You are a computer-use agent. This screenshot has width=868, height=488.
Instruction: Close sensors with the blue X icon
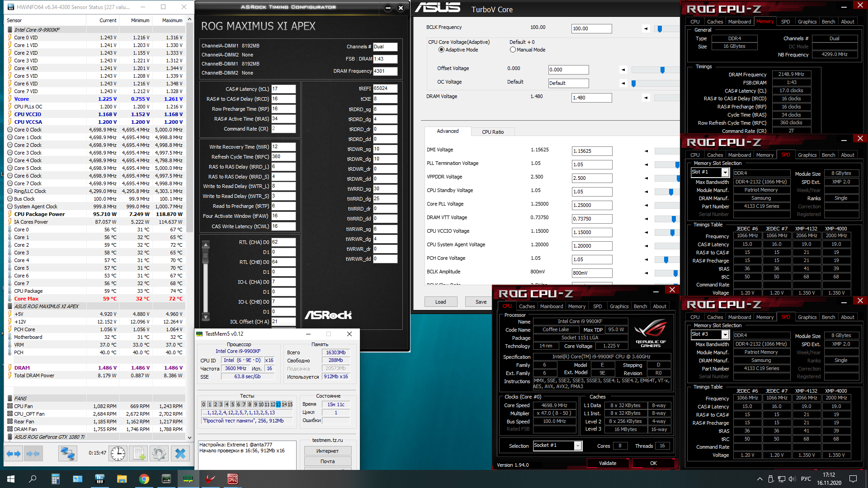click(180, 453)
